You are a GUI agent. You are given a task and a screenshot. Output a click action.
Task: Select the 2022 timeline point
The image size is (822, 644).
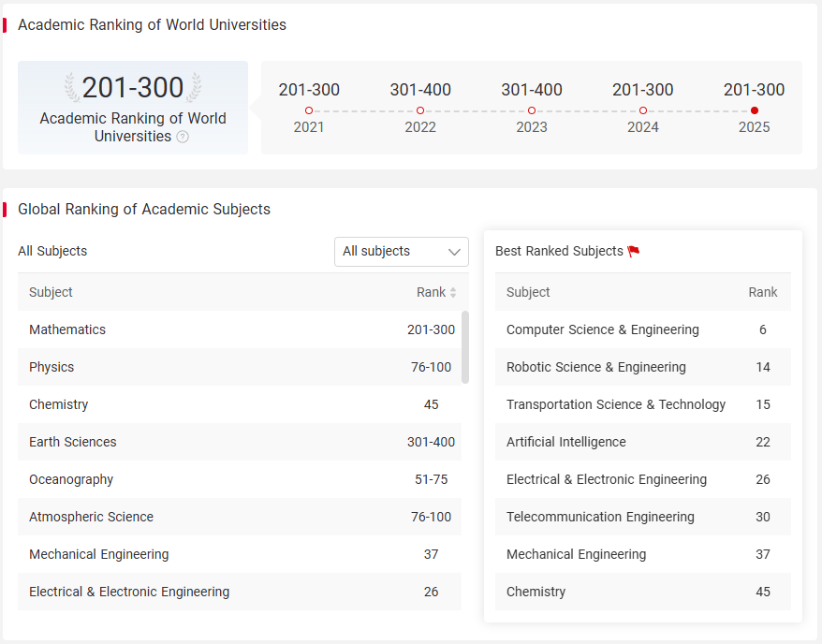(x=420, y=110)
